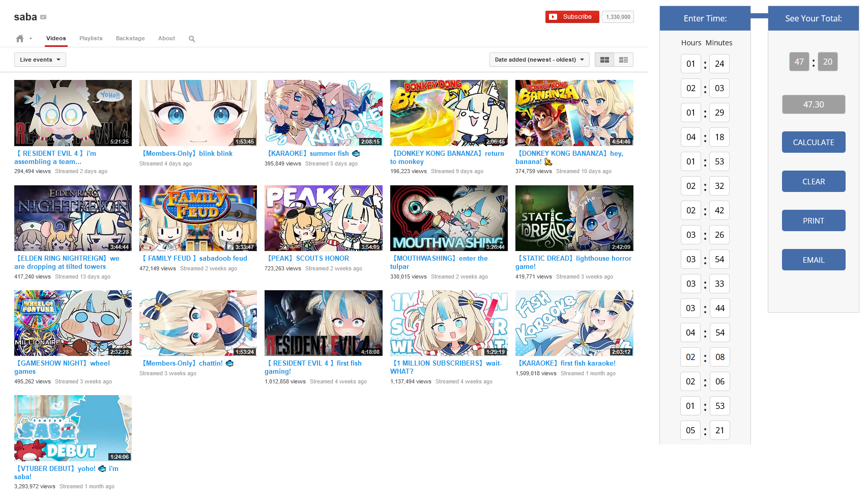Click title link KARAOKE summer fish
This screenshot has height=500, width=868.
[x=313, y=153]
